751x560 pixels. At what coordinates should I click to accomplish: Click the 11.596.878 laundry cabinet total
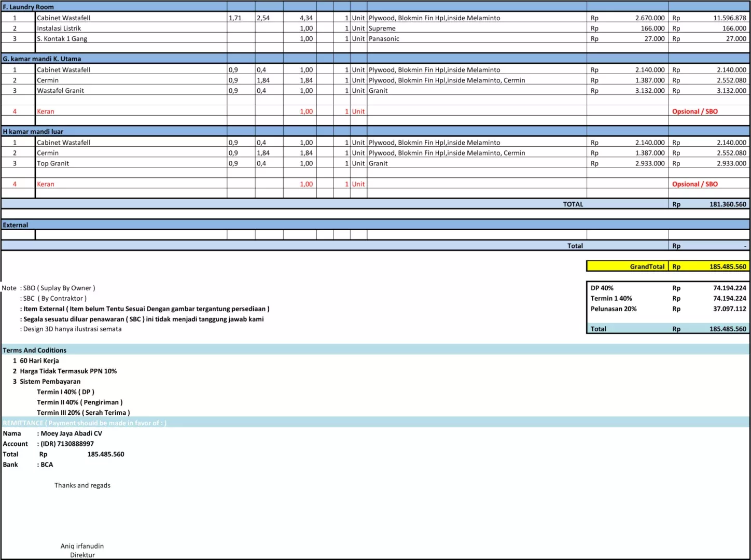[x=729, y=18]
